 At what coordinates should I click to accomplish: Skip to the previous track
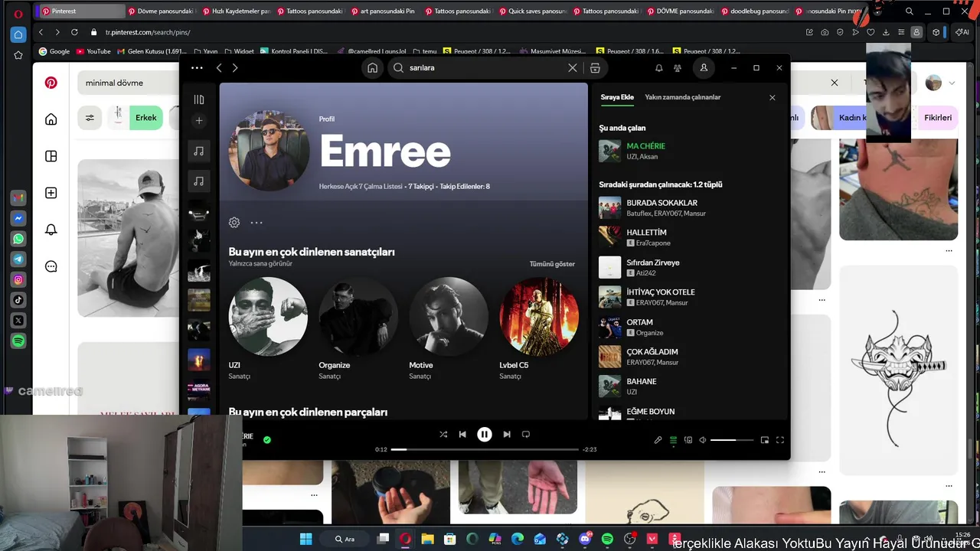point(462,435)
